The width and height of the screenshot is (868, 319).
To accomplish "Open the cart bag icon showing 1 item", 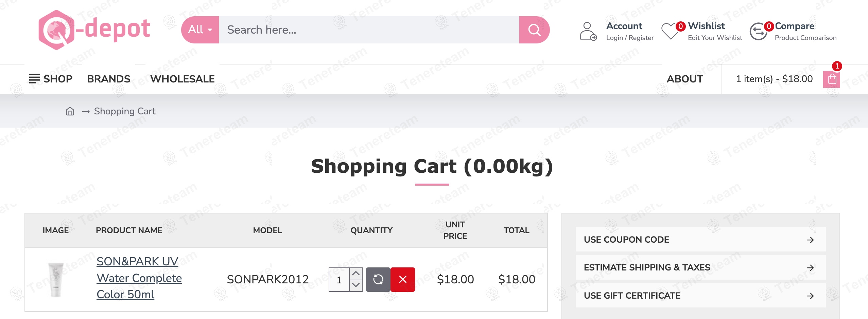I will pos(832,79).
